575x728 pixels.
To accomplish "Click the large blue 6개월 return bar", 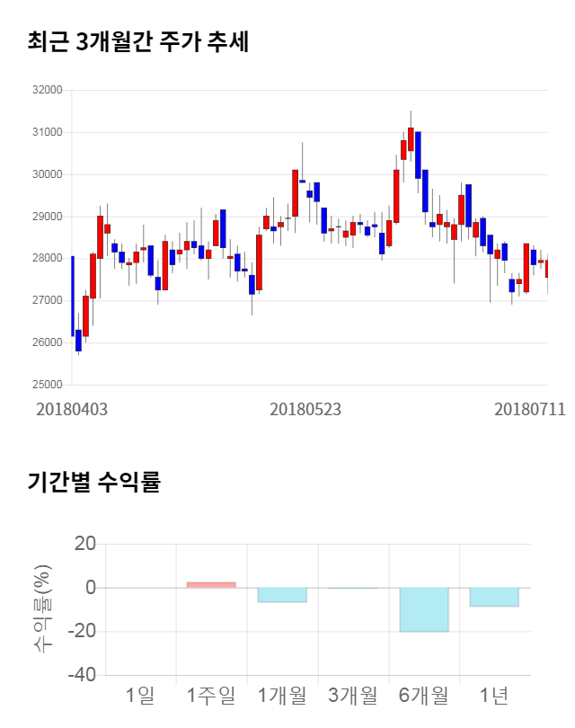I will pyautogui.click(x=424, y=609).
